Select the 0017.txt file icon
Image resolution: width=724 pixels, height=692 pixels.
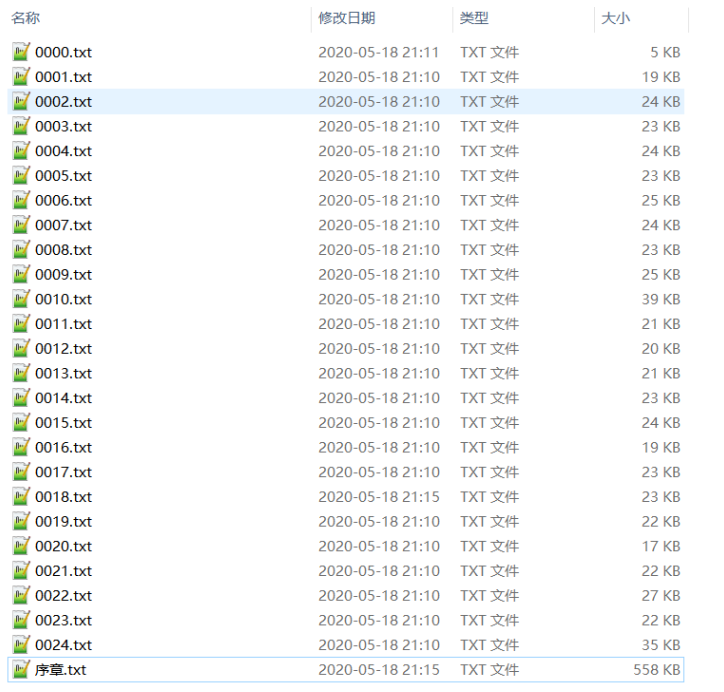click(22, 472)
